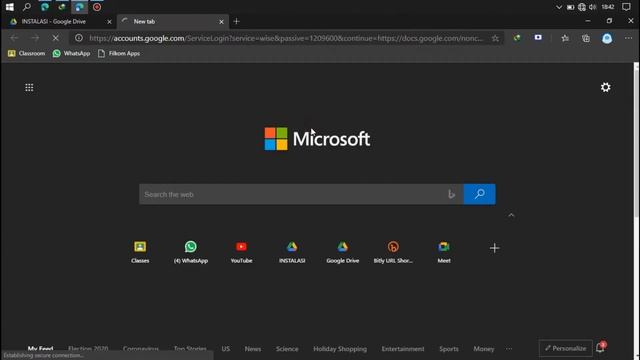Click the purple screen recorder extension icon
Viewport: 640px width, 360px height.
tap(538, 38)
